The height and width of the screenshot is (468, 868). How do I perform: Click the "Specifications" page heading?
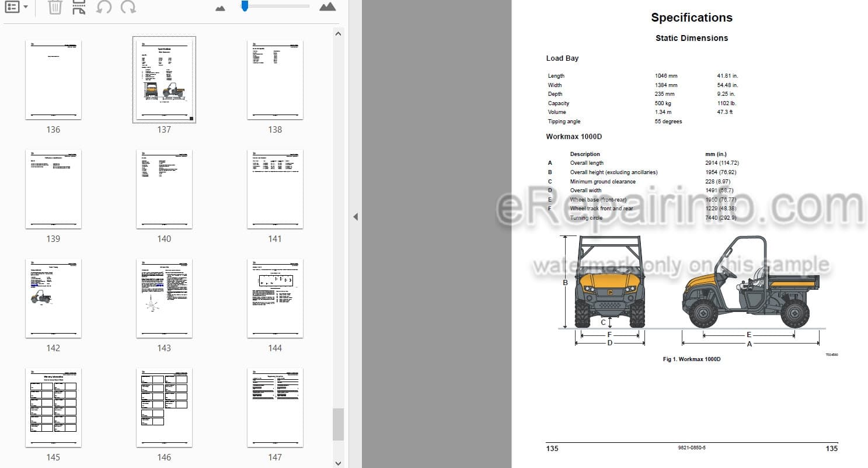(x=692, y=18)
